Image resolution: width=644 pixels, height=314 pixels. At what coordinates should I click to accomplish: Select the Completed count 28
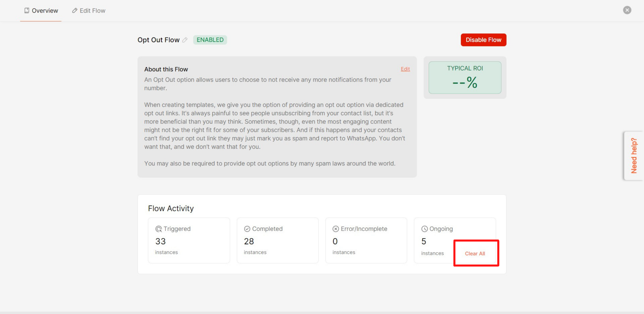249,241
